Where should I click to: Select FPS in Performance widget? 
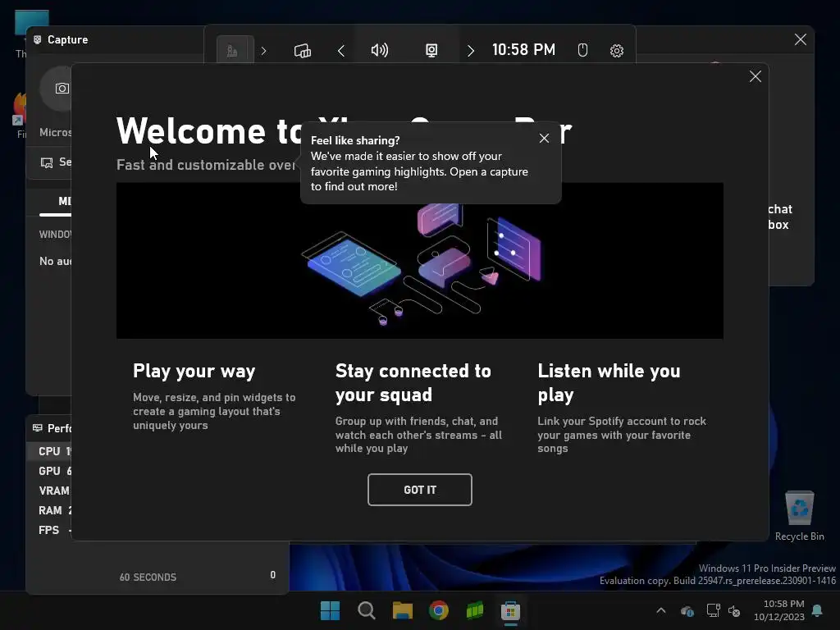pyautogui.click(x=48, y=531)
